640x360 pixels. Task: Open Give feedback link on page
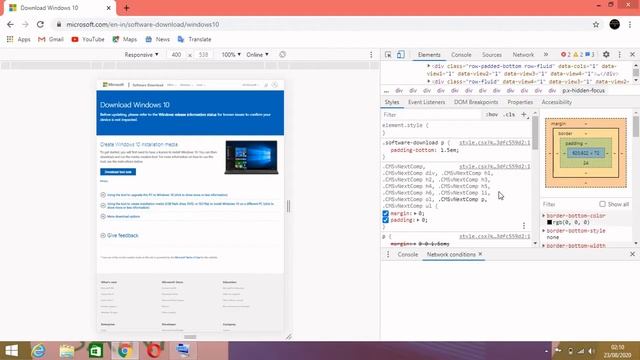122,236
